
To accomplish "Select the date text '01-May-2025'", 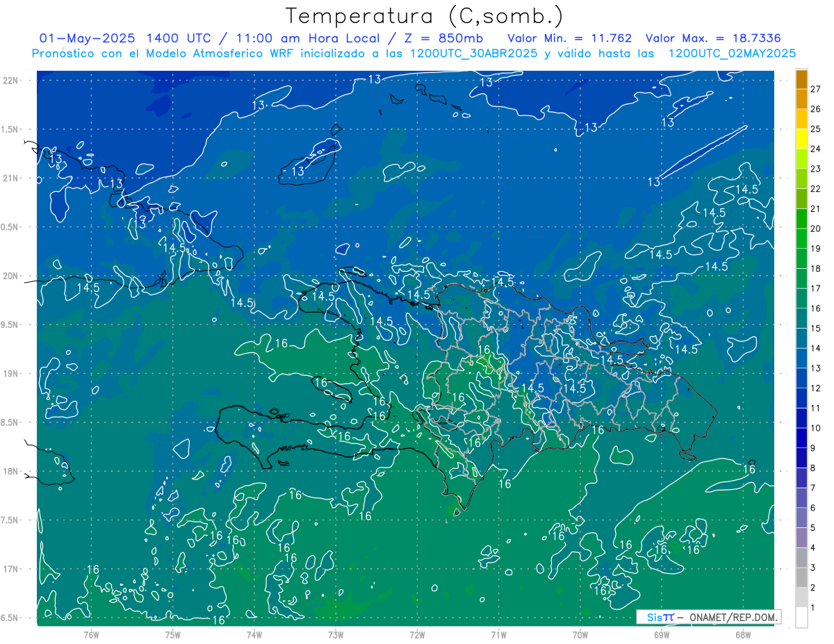I will 88,38.
